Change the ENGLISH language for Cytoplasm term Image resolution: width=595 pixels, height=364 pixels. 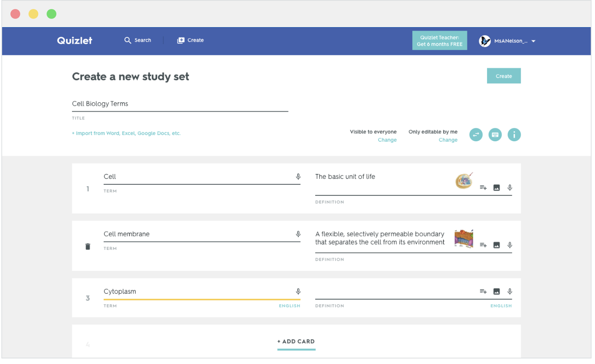click(289, 306)
